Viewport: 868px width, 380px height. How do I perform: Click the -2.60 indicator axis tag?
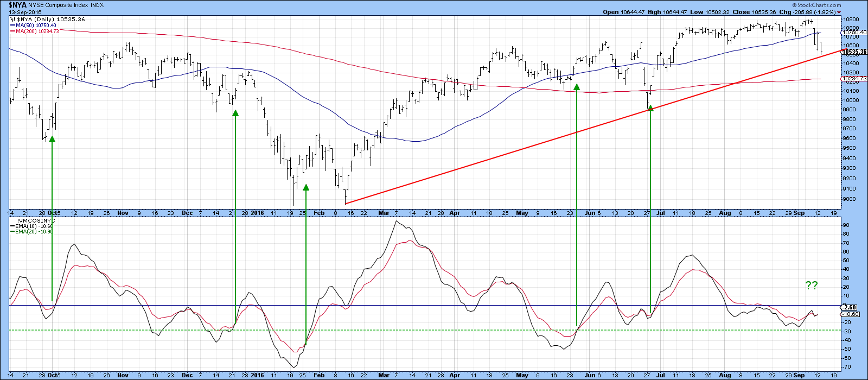tap(849, 307)
